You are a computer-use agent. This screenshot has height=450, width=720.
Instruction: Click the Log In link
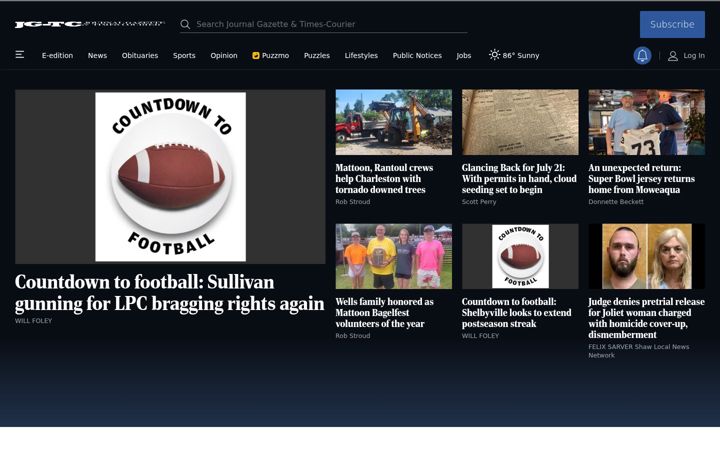[x=694, y=56]
